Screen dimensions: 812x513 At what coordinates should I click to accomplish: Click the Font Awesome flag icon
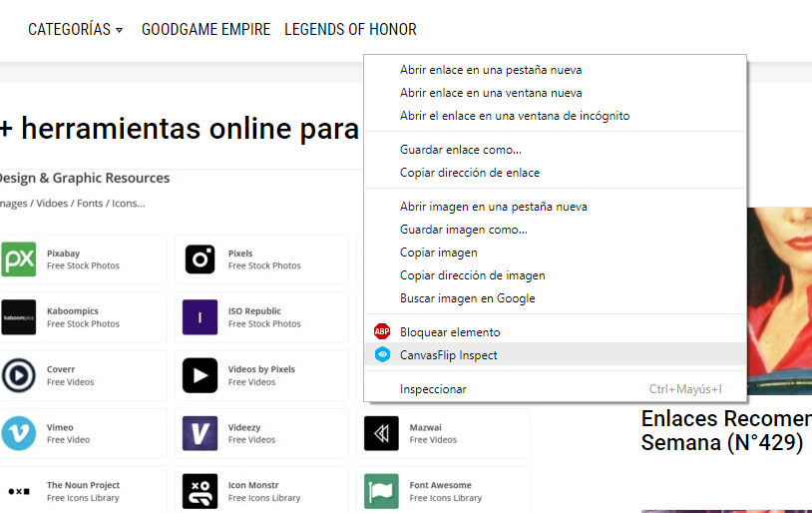click(381, 491)
